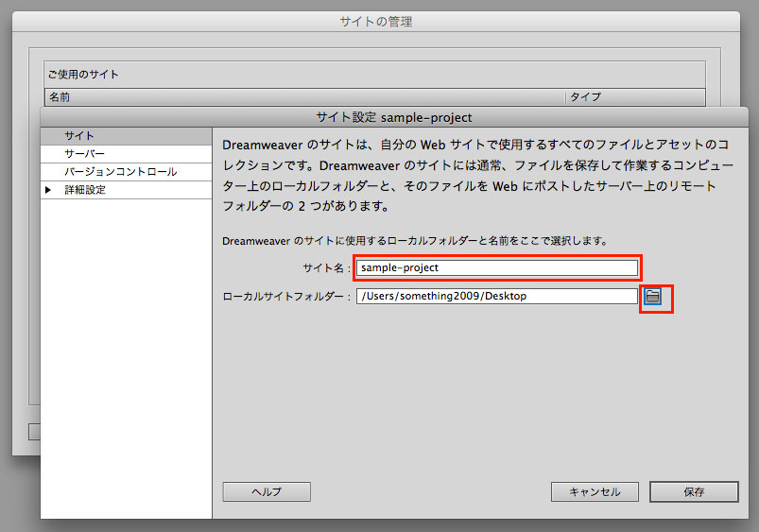Click the ローカルサイトフォルダー path field
759x532 pixels.
[496, 297]
